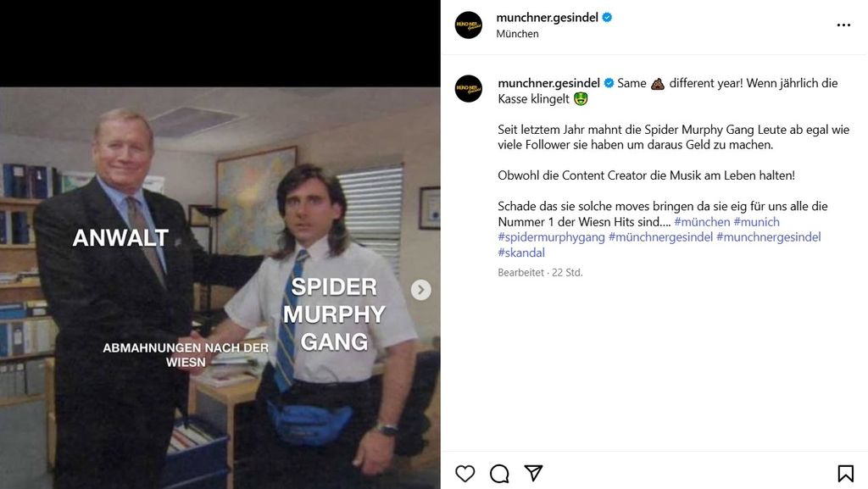Open the #münchen hashtag

coord(702,222)
